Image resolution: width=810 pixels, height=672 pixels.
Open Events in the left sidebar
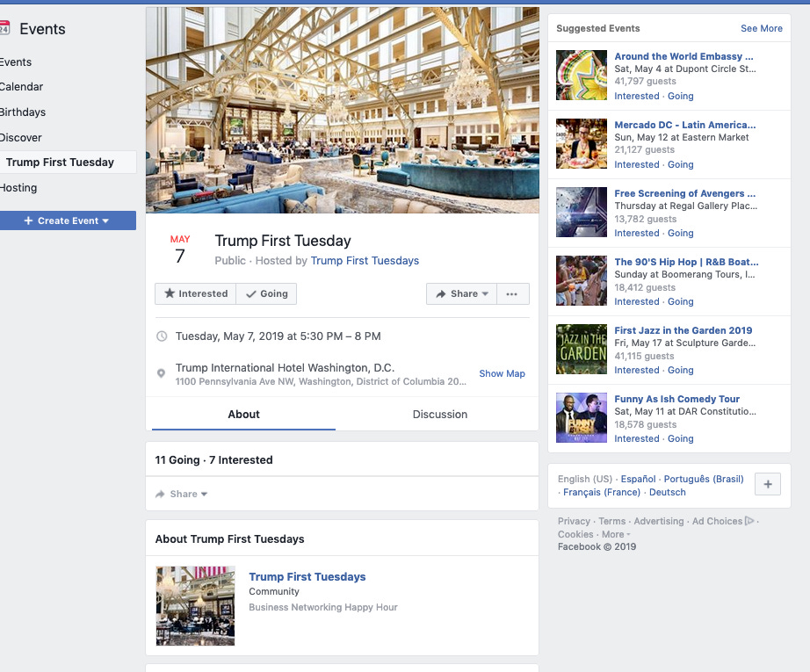[x=16, y=62]
